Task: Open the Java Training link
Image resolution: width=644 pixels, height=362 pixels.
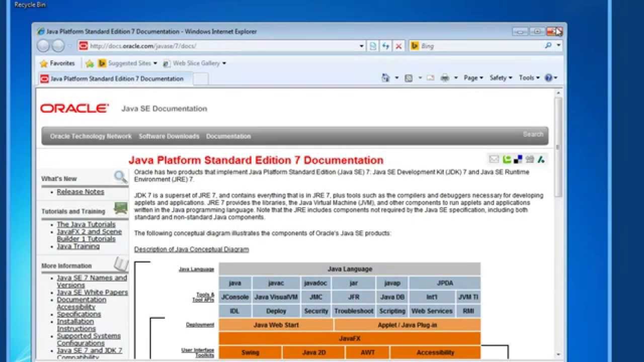Action: (78, 246)
